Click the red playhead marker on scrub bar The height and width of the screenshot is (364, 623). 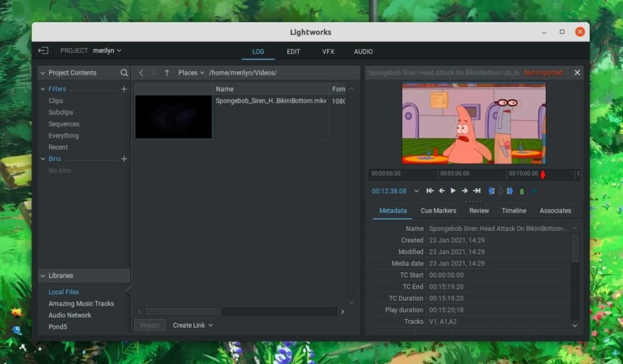pos(543,174)
